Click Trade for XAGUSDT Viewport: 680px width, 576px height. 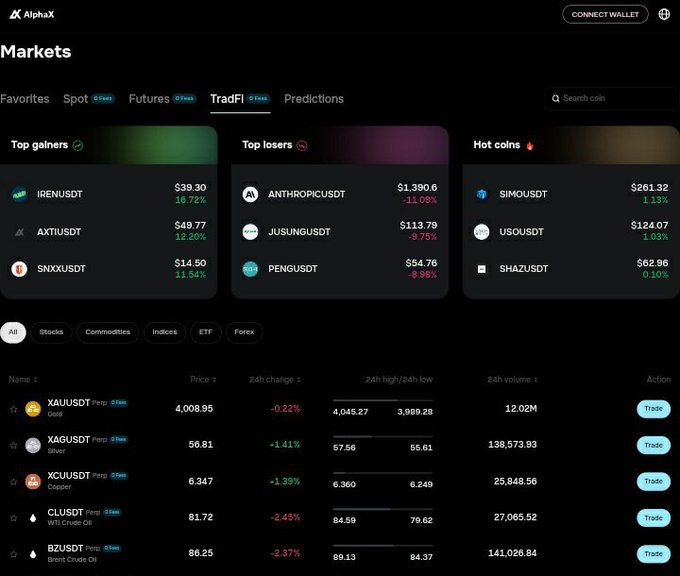[x=653, y=445]
